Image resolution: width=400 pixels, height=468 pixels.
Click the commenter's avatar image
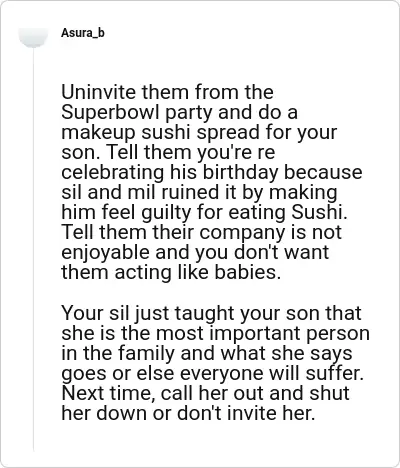33,36
